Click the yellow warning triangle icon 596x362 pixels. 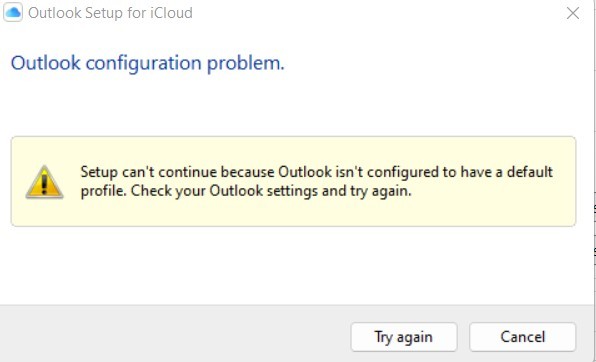click(44, 182)
